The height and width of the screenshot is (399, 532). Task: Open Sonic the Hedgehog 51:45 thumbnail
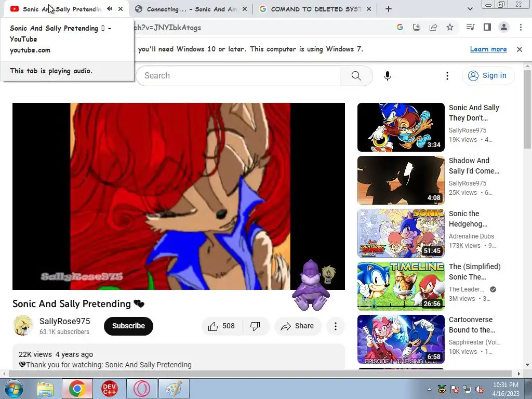[401, 233]
